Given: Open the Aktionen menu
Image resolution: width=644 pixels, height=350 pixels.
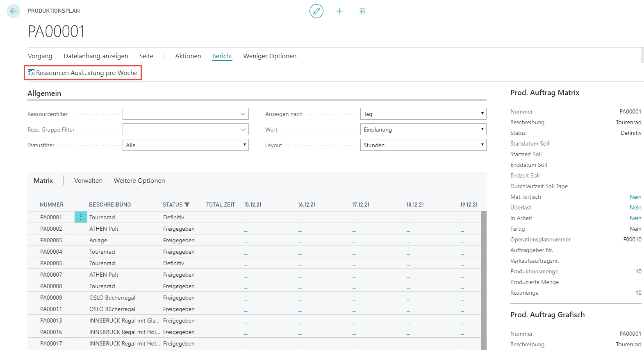Looking at the screenshot, I should [188, 56].
